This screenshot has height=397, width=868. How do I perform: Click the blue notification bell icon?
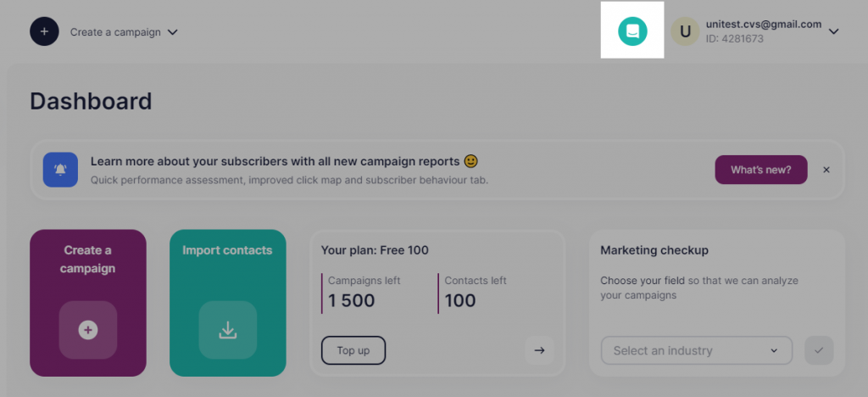click(x=60, y=170)
